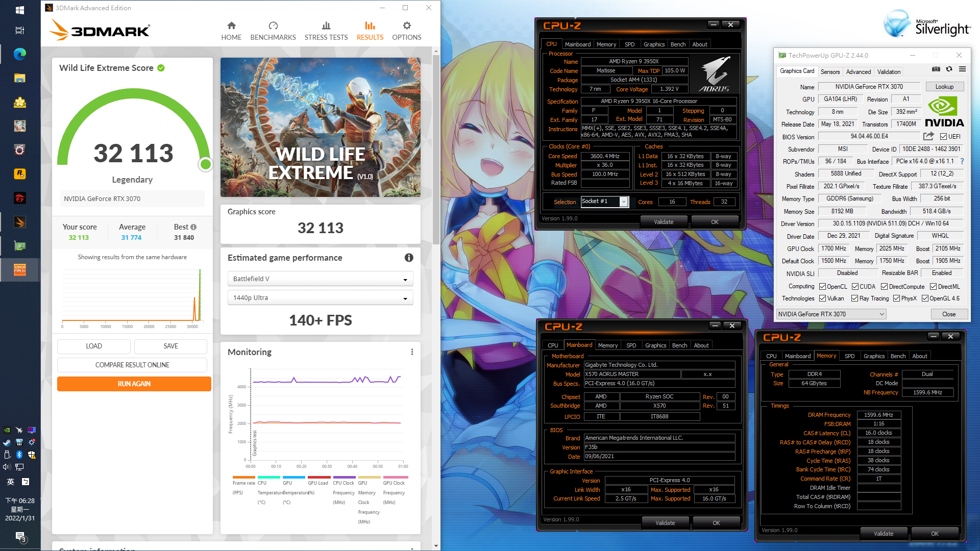Toggle the OpenCL checkbox in GPU-Z
This screenshot has width=980, height=551.
822,287
